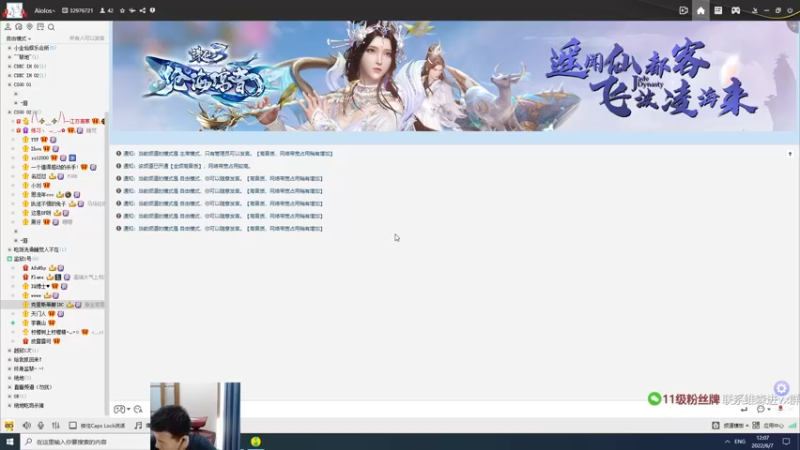The height and width of the screenshot is (450, 800).
Task: Click the share icon in title bar
Action: [142, 10]
